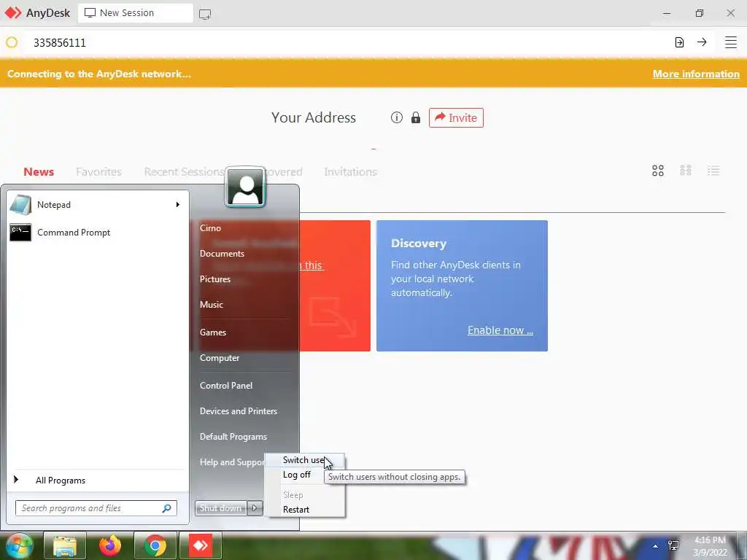Click the Enable now link in Discovery card
This screenshot has height=560, width=747.
500,330
